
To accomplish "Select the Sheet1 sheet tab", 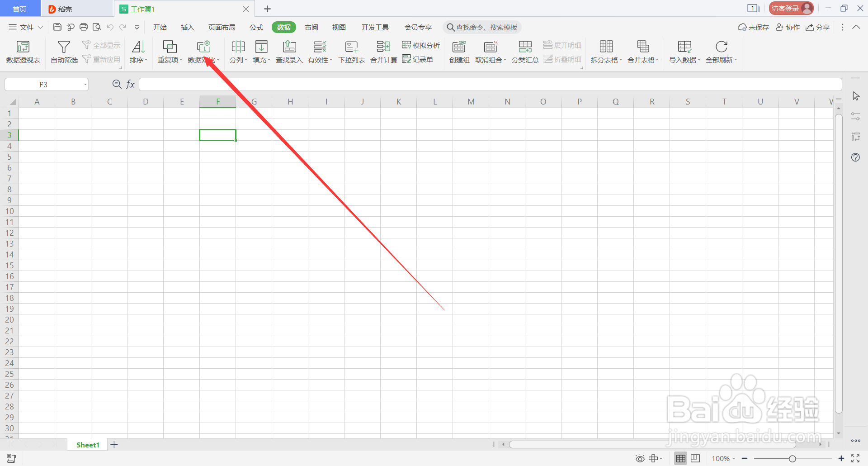I will click(88, 445).
